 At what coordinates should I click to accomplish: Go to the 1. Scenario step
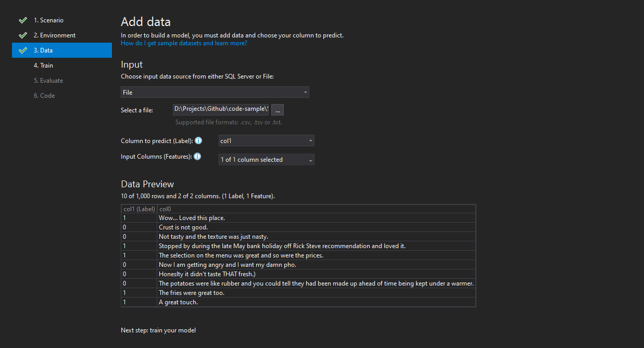[x=48, y=20]
